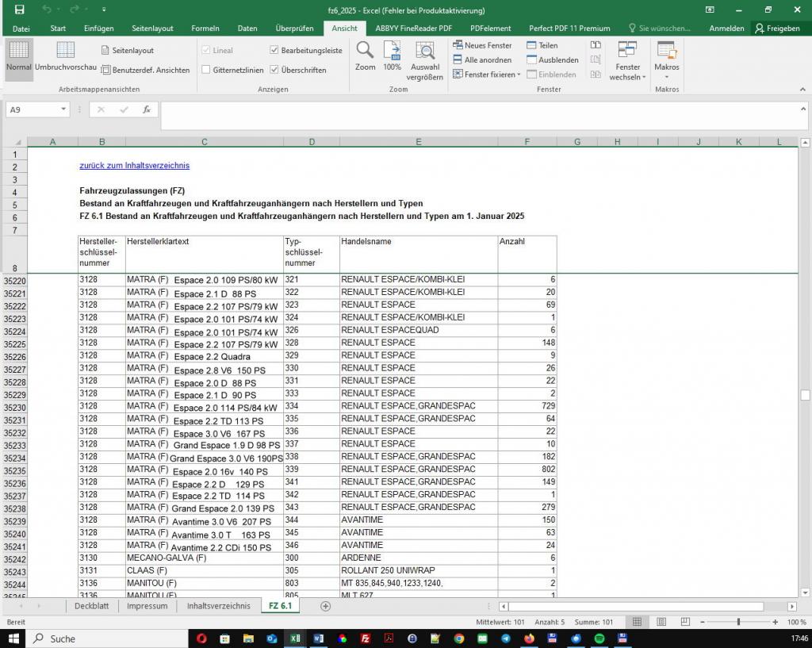Switch to Umbruchvorschau view
Image resolution: width=812 pixels, height=648 pixels.
pos(66,56)
